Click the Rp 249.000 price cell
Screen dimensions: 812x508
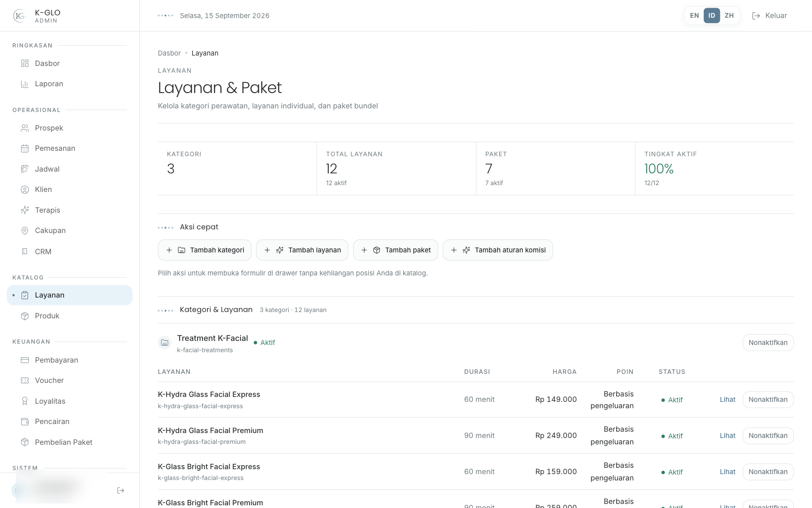point(556,436)
